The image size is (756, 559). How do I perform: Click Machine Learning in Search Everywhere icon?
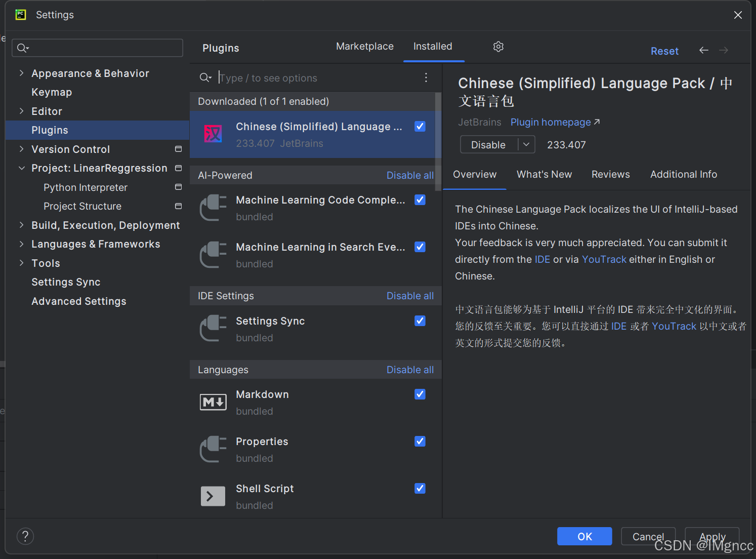click(x=213, y=255)
